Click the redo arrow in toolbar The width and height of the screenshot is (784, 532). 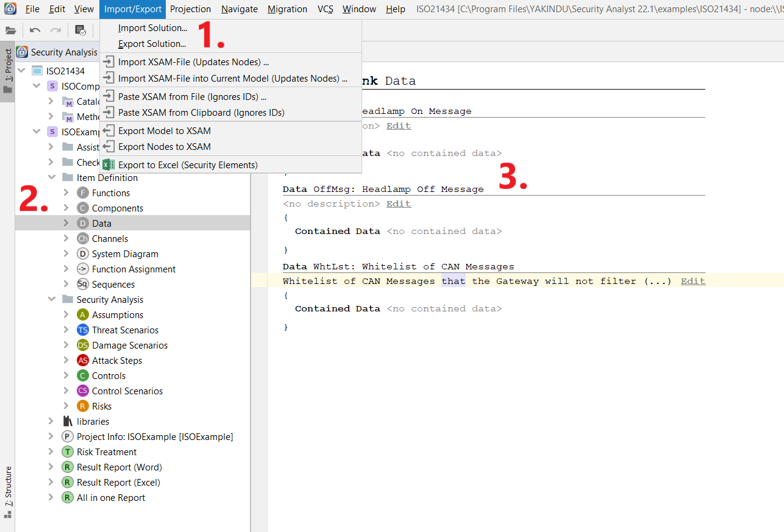[55, 30]
